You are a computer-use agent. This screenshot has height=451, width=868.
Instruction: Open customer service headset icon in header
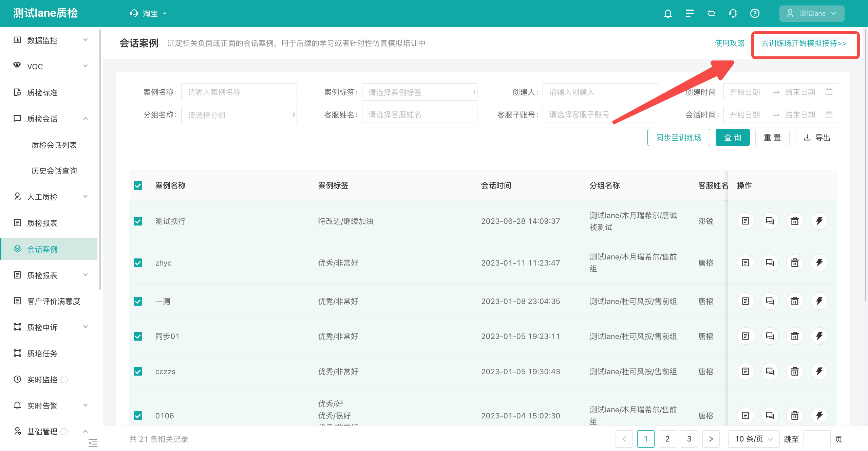(x=733, y=14)
